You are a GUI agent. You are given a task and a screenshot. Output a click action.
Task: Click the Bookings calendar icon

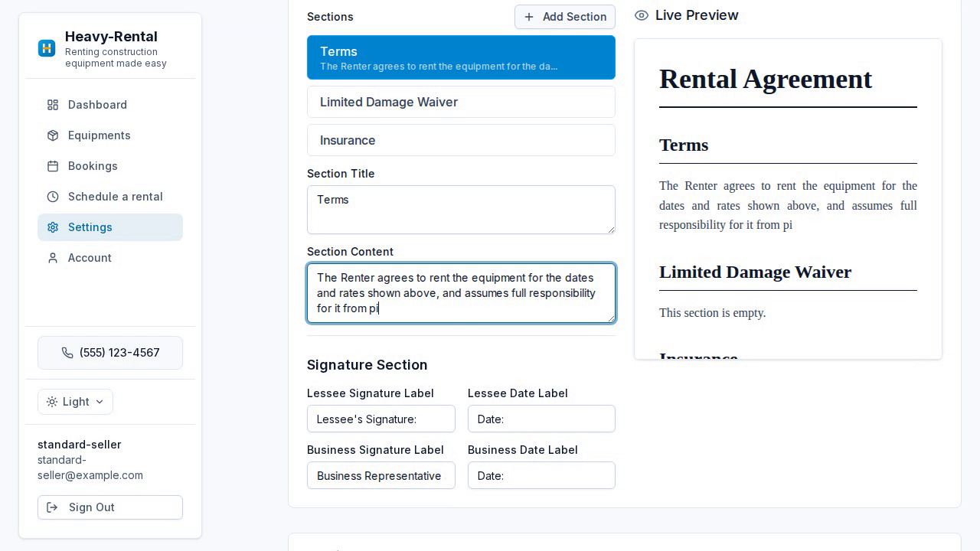click(53, 166)
